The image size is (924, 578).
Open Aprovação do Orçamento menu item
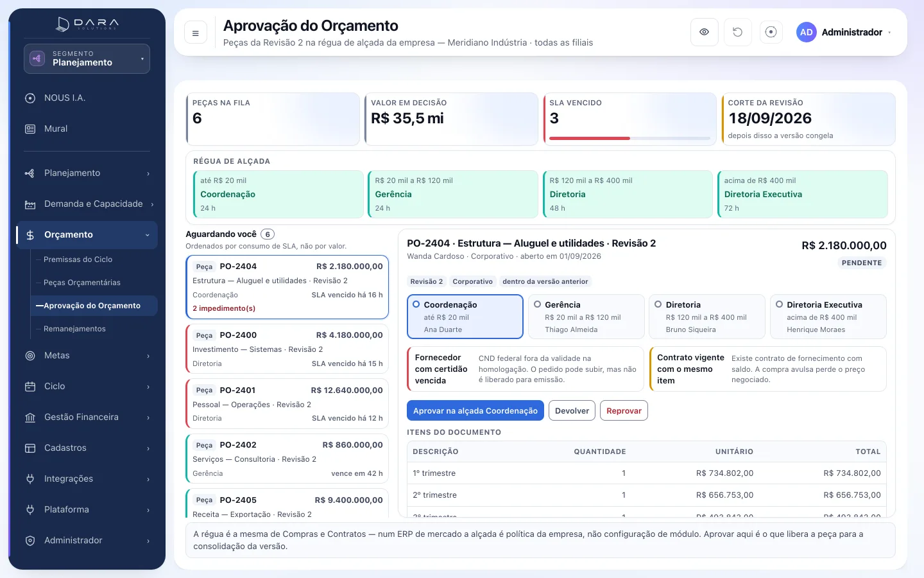pos(94,306)
